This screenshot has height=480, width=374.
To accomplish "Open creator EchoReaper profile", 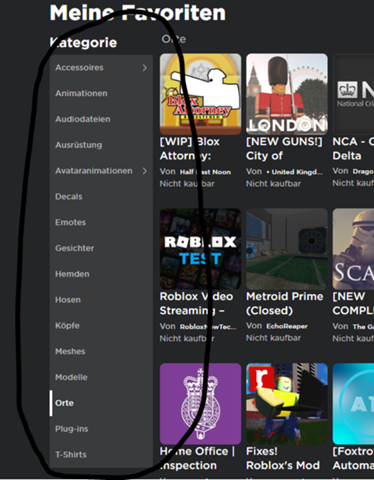I will click(x=287, y=326).
